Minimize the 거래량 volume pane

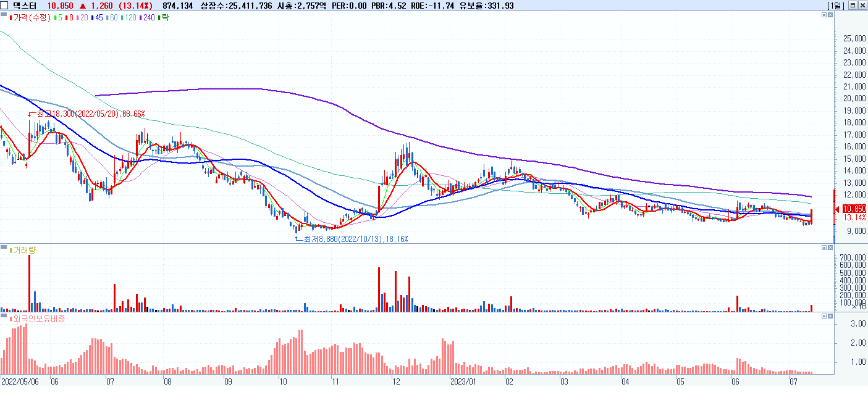[x=824, y=248]
